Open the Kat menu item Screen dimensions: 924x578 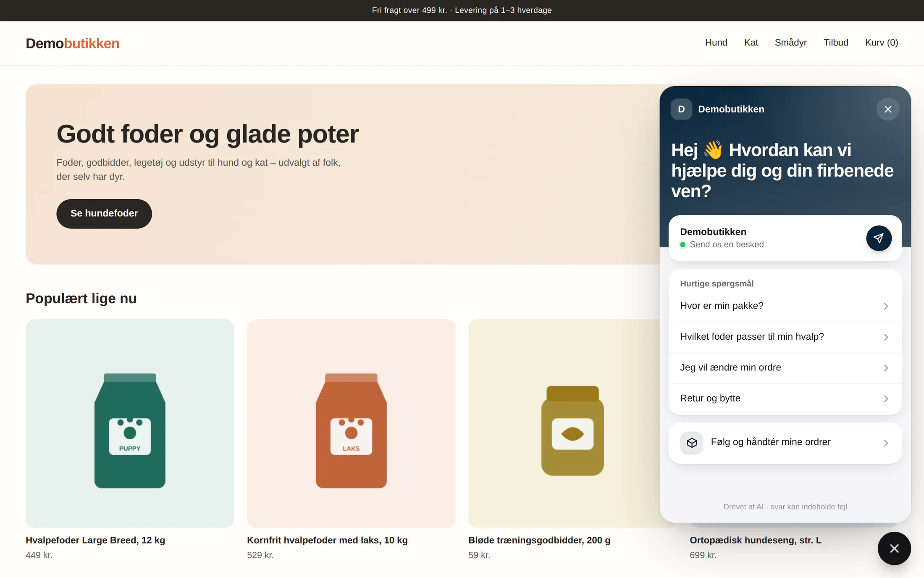pyautogui.click(x=751, y=43)
